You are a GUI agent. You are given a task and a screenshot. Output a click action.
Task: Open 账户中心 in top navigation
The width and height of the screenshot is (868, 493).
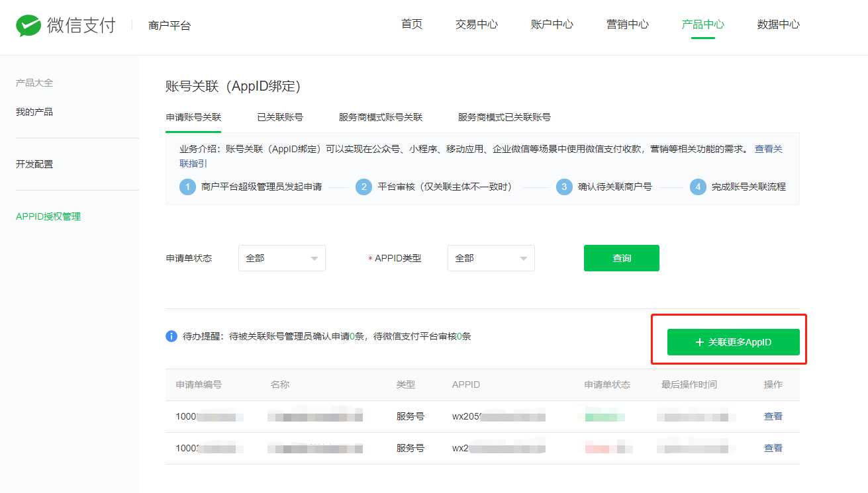[x=552, y=24]
